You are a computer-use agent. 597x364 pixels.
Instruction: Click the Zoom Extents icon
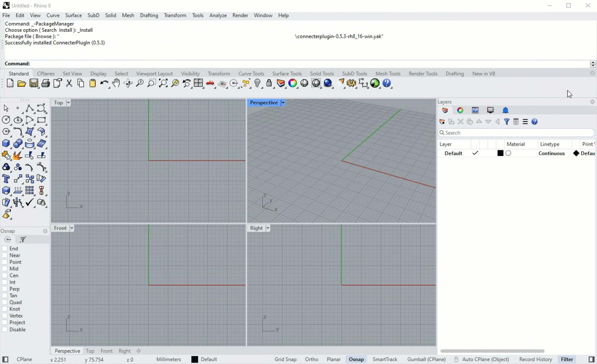coord(163,83)
